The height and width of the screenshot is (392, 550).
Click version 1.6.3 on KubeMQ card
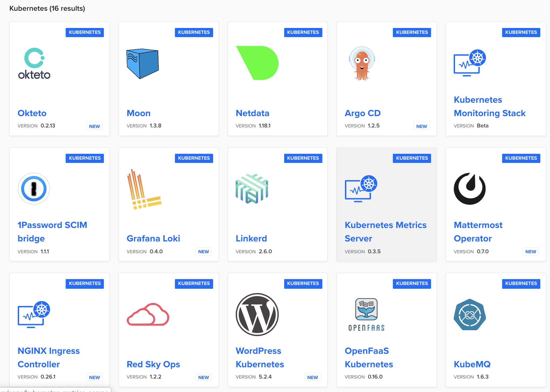[483, 377]
